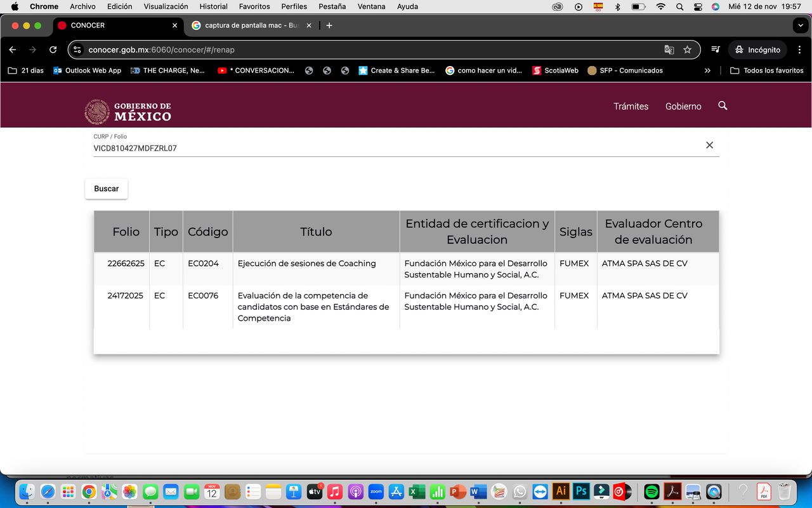
Task: Expand the hidden bookmarks chevron
Action: point(707,70)
